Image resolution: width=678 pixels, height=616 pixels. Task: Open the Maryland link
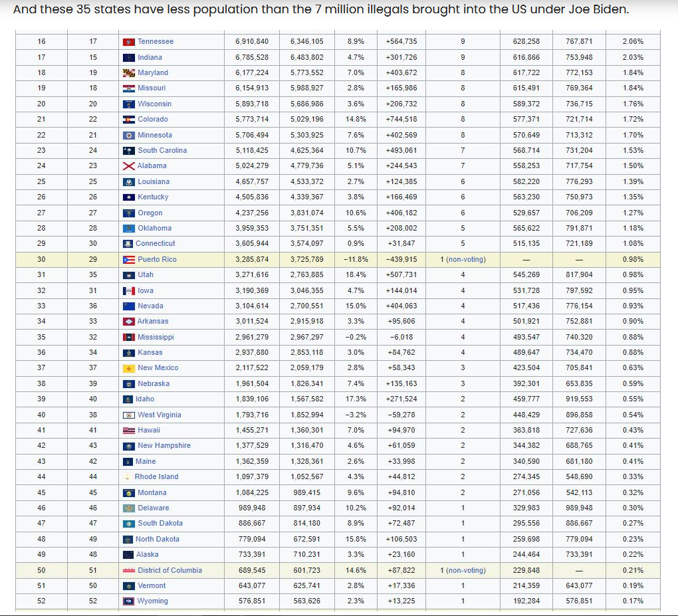(x=153, y=72)
